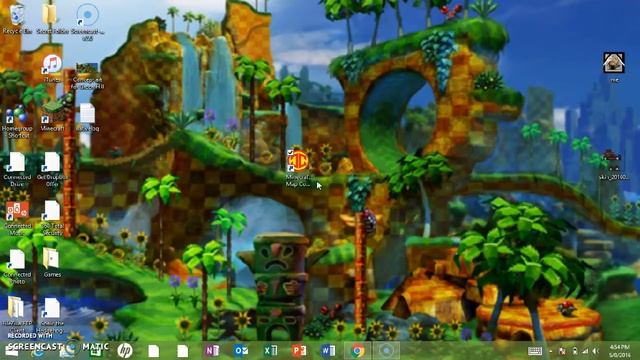
Task: Expand the hidden tray icons arrow
Action: 551,351
